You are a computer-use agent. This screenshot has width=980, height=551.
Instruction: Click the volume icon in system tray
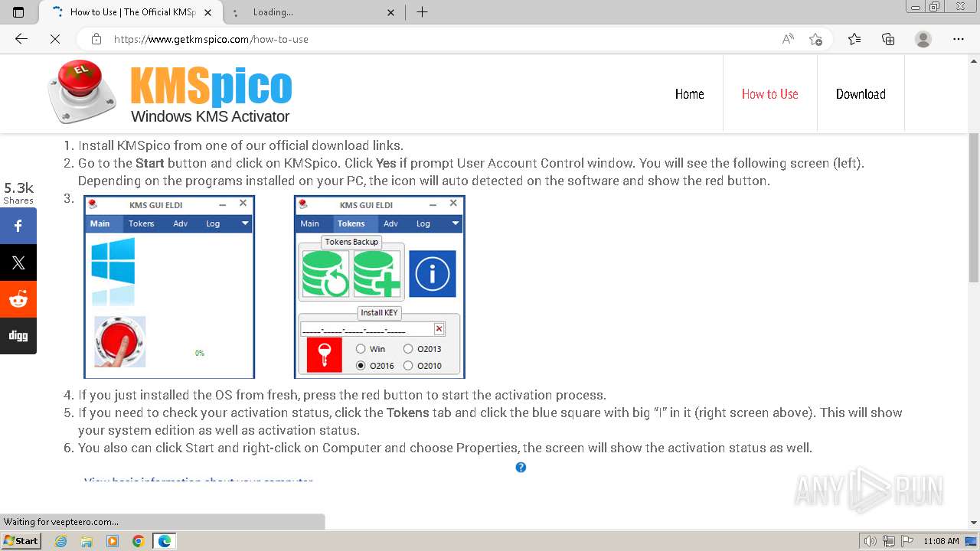pyautogui.click(x=871, y=541)
